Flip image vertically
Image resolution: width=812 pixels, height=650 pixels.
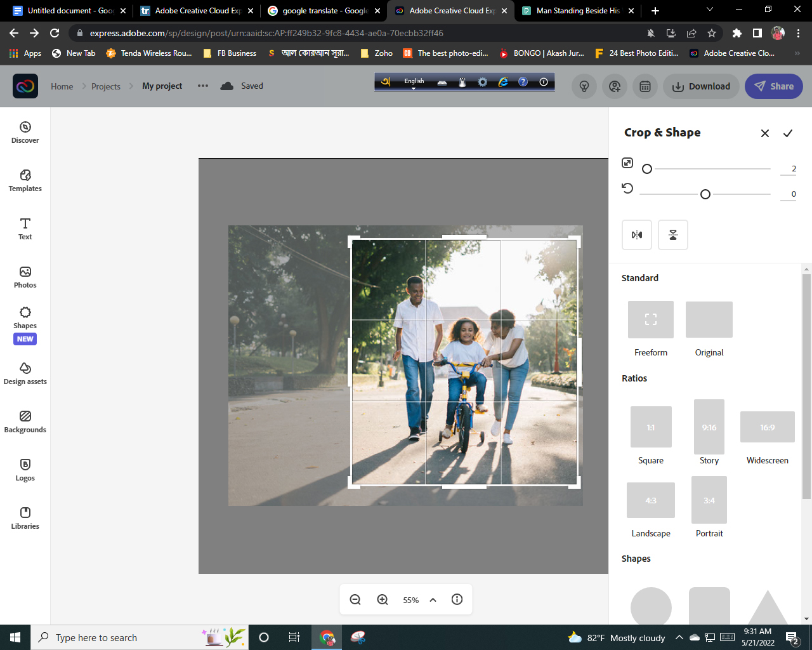tap(673, 235)
